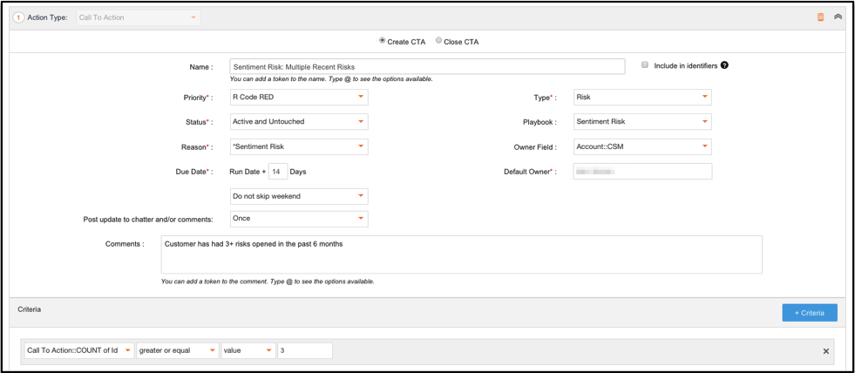Viewport: 855px width, 373px height.
Task: Expand the Owner Field Account::CSM dropdown
Action: (642, 147)
